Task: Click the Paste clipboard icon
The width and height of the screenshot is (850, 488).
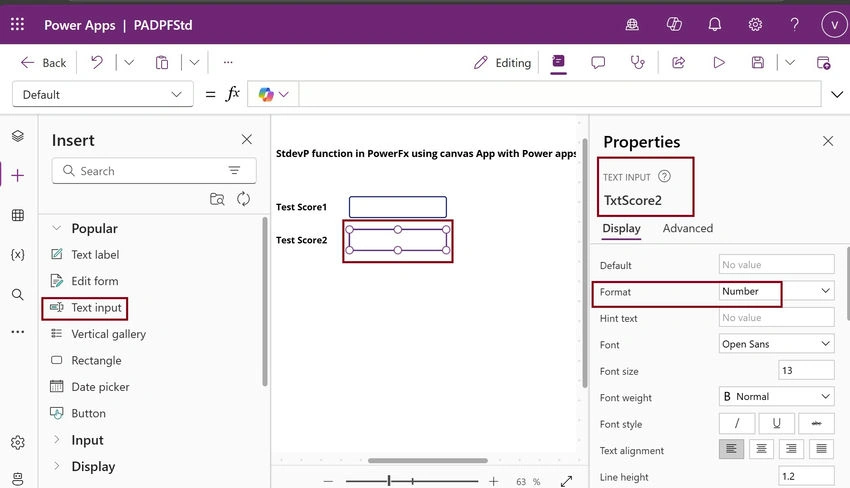Action: [x=162, y=63]
